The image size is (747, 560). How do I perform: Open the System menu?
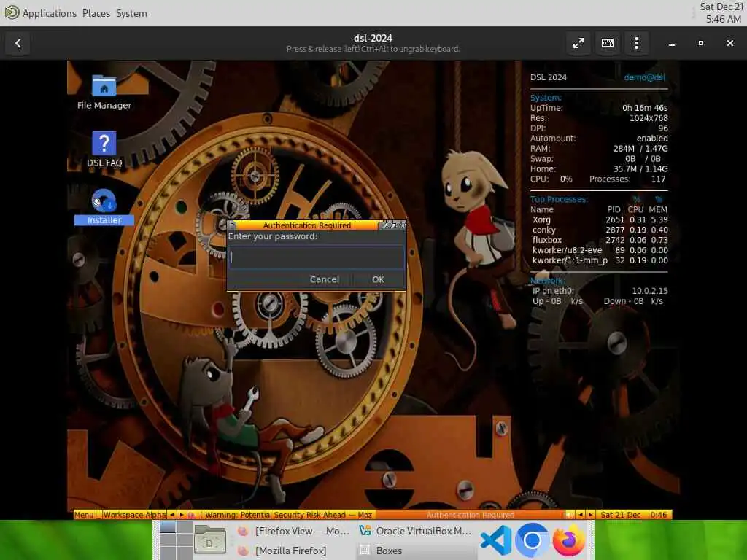[x=131, y=13]
